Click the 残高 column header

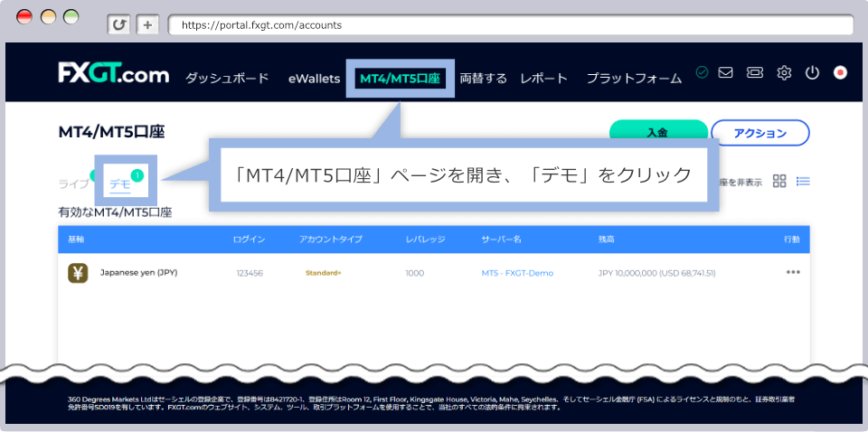click(606, 239)
